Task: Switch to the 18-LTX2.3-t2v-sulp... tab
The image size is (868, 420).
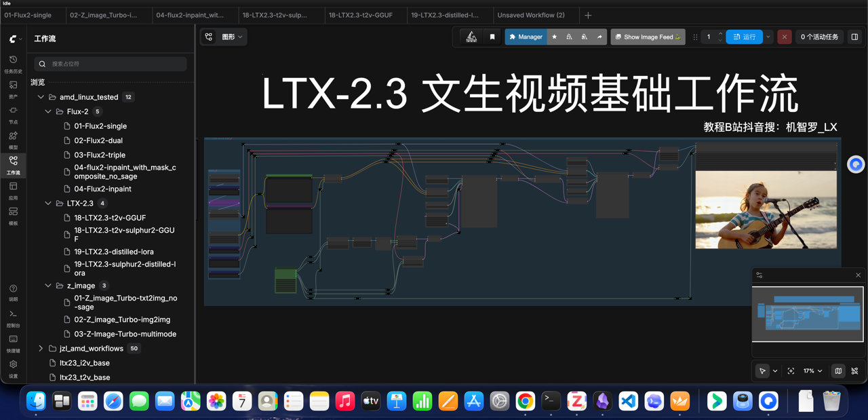Action: coord(281,15)
